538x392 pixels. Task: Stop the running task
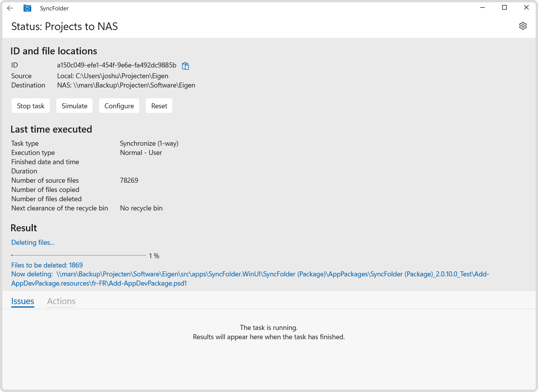[31, 106]
